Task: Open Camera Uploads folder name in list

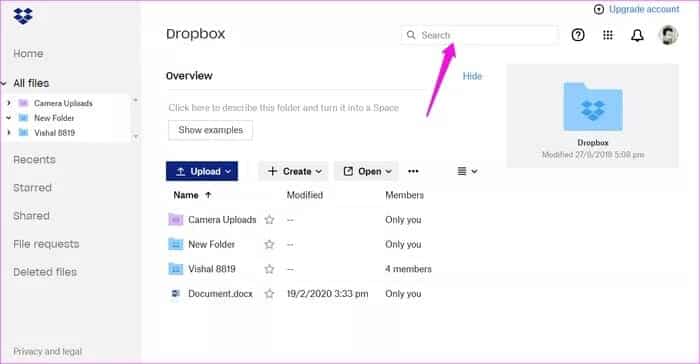Action: [x=222, y=220]
